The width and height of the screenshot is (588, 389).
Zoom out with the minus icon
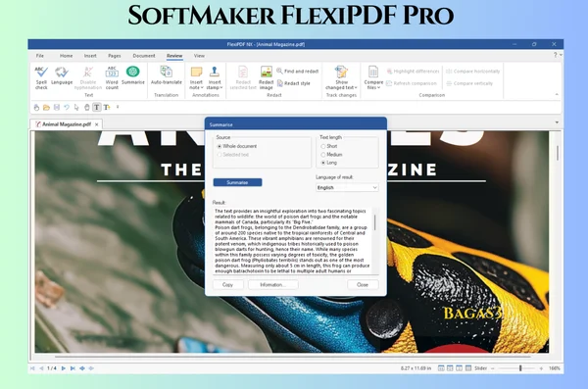click(x=493, y=368)
